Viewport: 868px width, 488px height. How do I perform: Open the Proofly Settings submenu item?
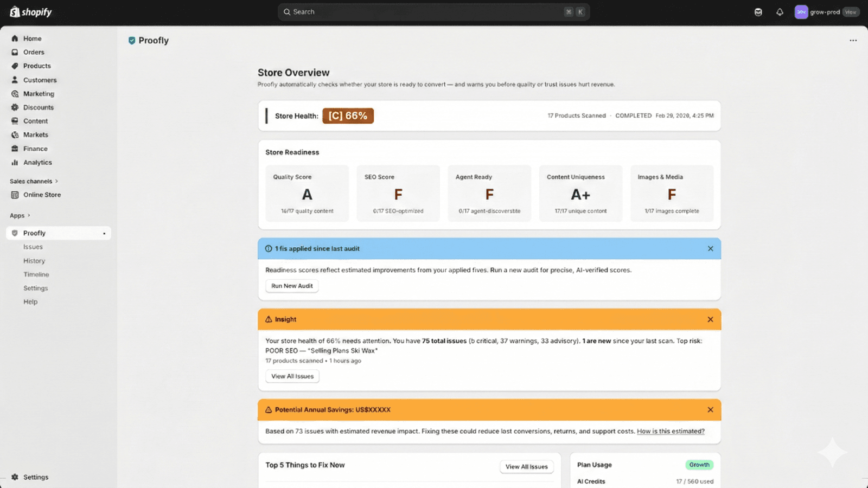(x=36, y=288)
